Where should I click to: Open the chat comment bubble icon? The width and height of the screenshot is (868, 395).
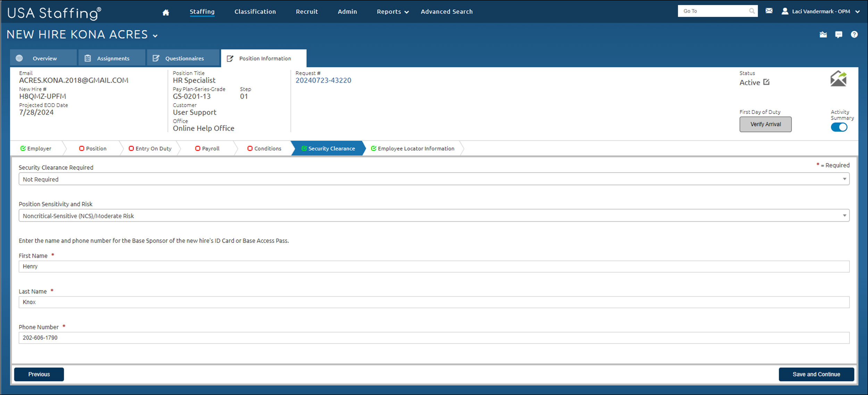838,34
